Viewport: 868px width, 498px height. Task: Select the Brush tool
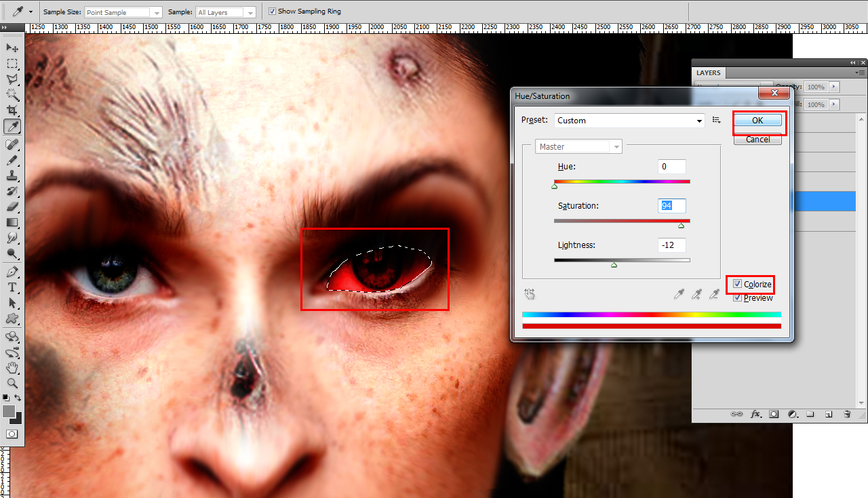tap(12, 160)
